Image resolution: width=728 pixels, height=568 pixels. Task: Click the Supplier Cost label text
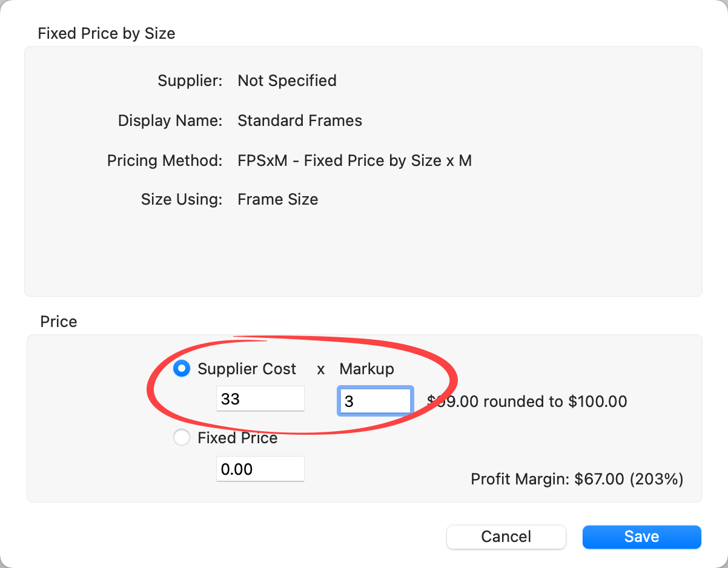coord(247,369)
